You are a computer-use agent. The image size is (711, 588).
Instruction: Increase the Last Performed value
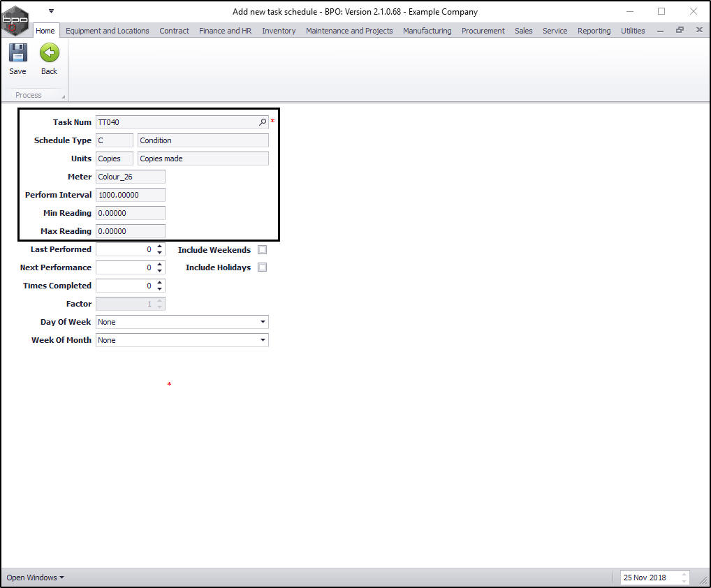[x=160, y=247]
